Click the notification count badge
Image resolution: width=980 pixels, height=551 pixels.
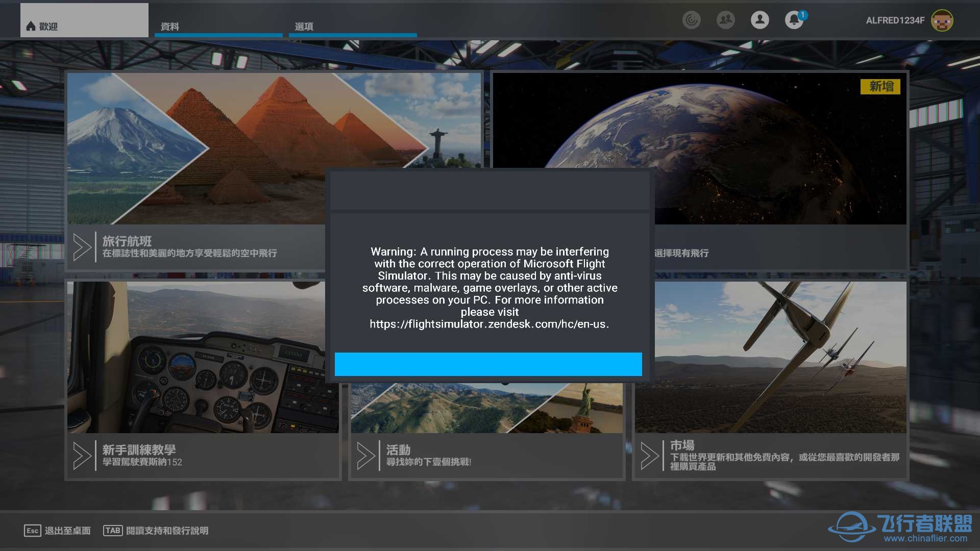[x=803, y=15]
